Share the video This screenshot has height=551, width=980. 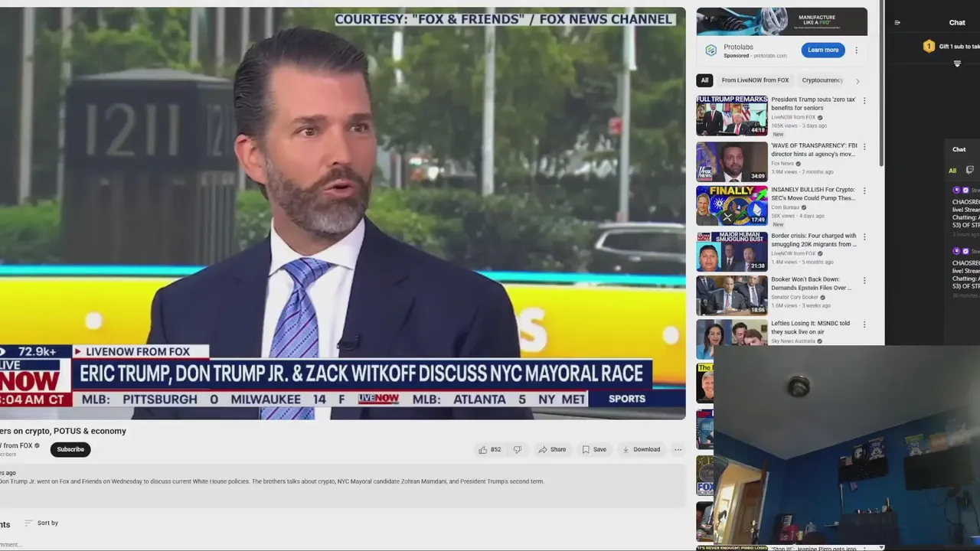click(552, 449)
